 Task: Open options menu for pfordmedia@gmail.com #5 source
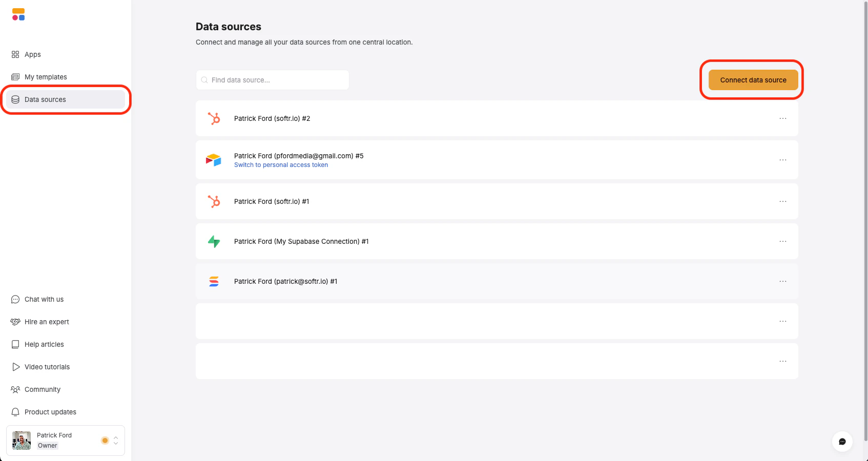783,160
